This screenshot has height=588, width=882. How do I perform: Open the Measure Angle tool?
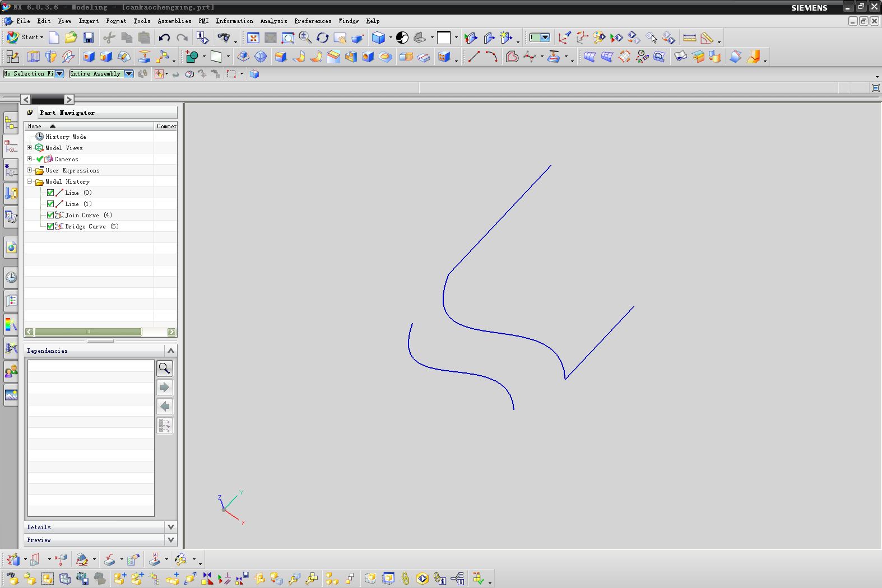(x=707, y=38)
